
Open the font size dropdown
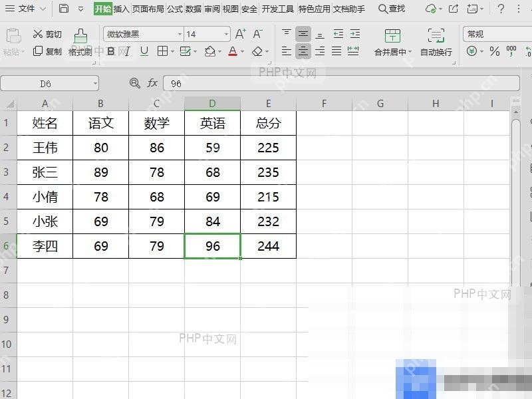(x=226, y=35)
